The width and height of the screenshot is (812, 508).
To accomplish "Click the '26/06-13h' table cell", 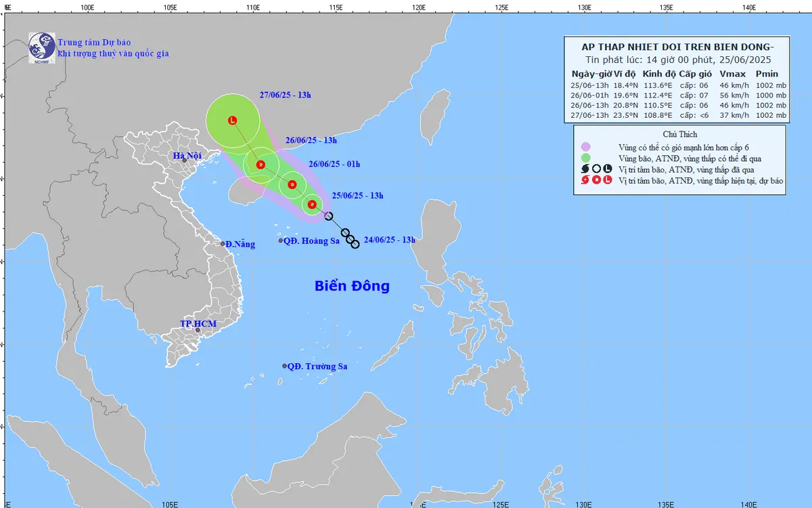I will 591,106.
